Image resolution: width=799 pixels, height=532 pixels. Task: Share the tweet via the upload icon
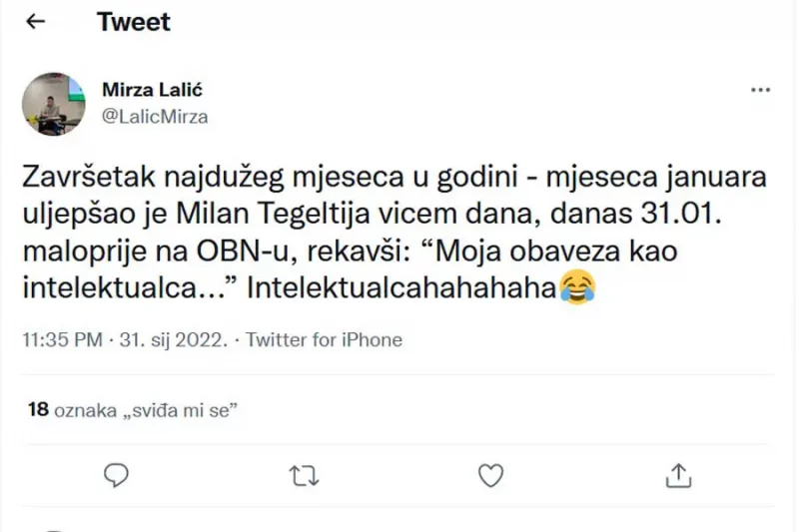coord(678,475)
